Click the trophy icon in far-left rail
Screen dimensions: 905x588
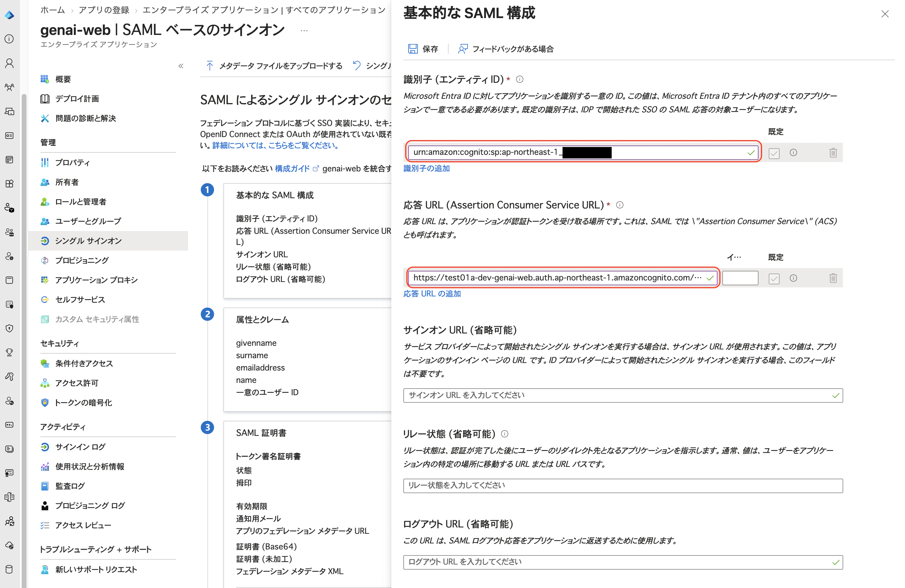coord(10,352)
